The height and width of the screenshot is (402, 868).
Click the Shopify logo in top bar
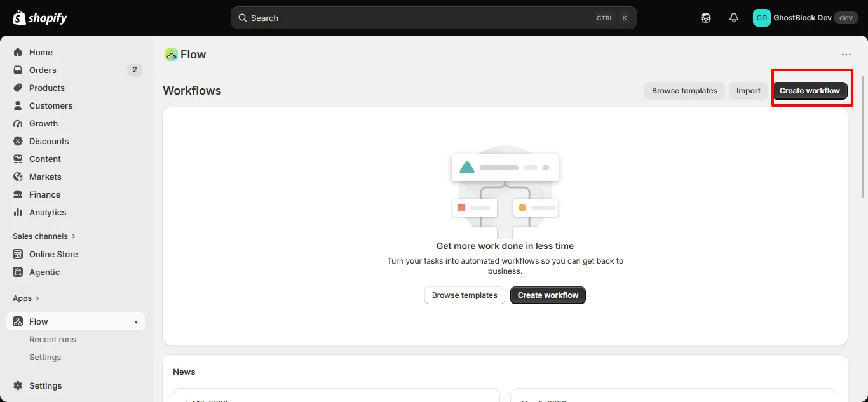click(39, 18)
